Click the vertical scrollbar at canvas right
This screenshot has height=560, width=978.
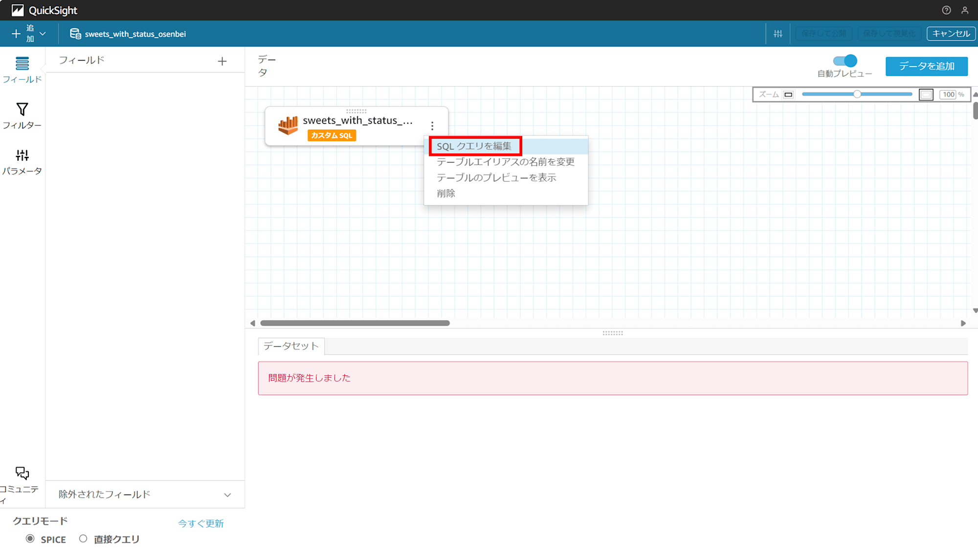coord(975,110)
